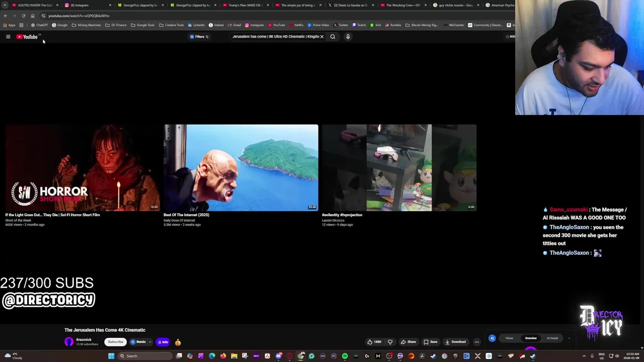Open the Lauren Dicocco channel name
644x362 pixels.
(333, 220)
